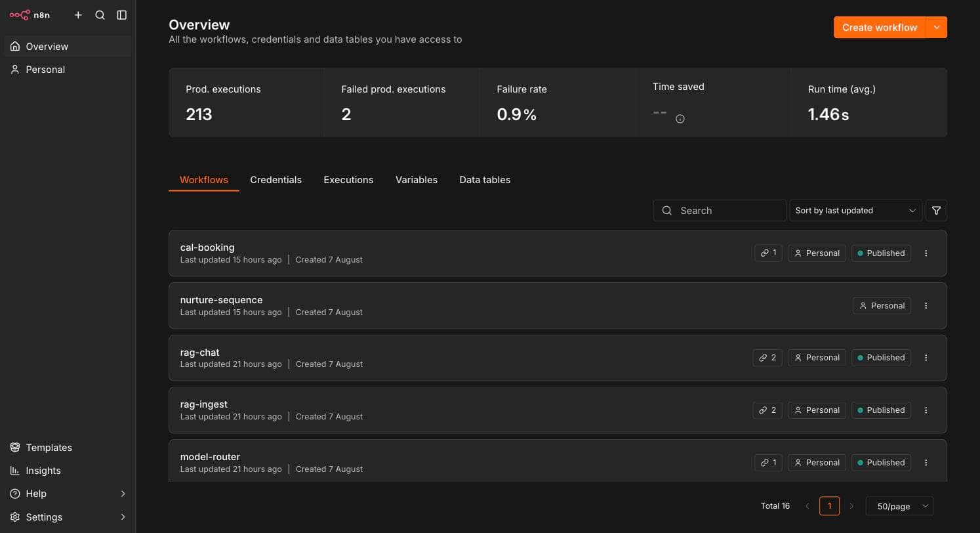Open the 50/page page size dropdown
The height and width of the screenshot is (533, 980).
click(x=899, y=506)
